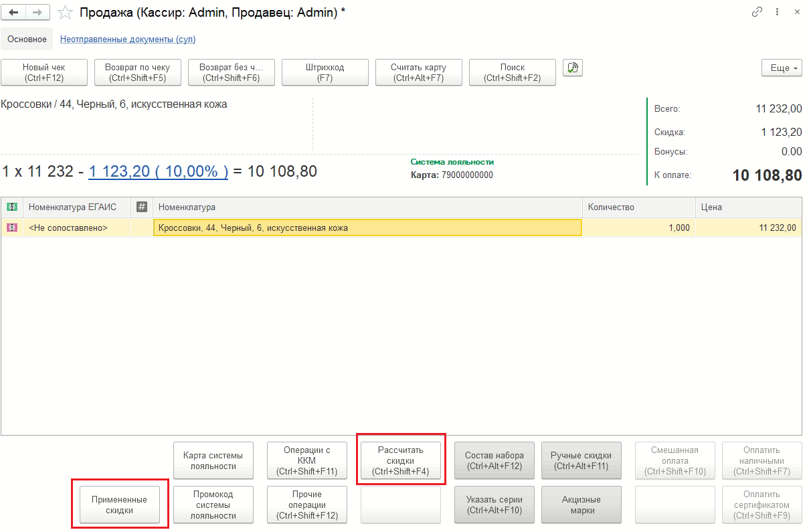Viewport: 809px width, 532px height.
Task: Expand the Еще dropdown menu
Action: 781,68
